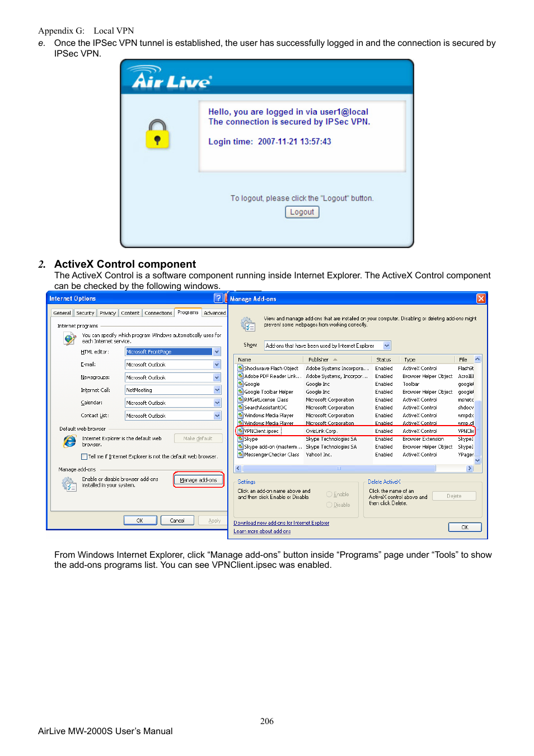The width and height of the screenshot is (534, 756).
Task: Click the Make default button
Action: 198,438
